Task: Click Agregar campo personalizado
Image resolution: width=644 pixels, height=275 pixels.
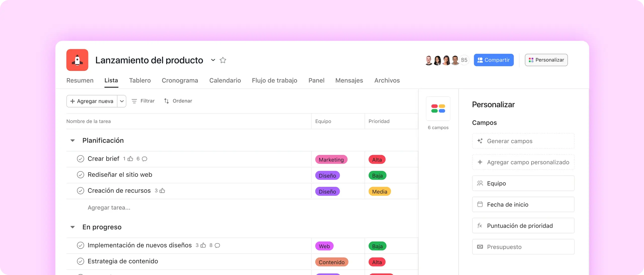Action: [523, 162]
